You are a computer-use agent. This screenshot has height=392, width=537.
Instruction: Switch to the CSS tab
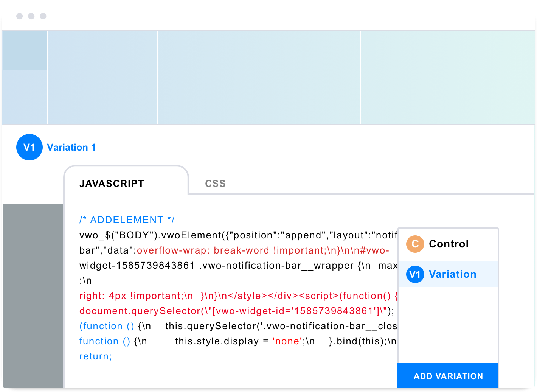click(x=215, y=184)
